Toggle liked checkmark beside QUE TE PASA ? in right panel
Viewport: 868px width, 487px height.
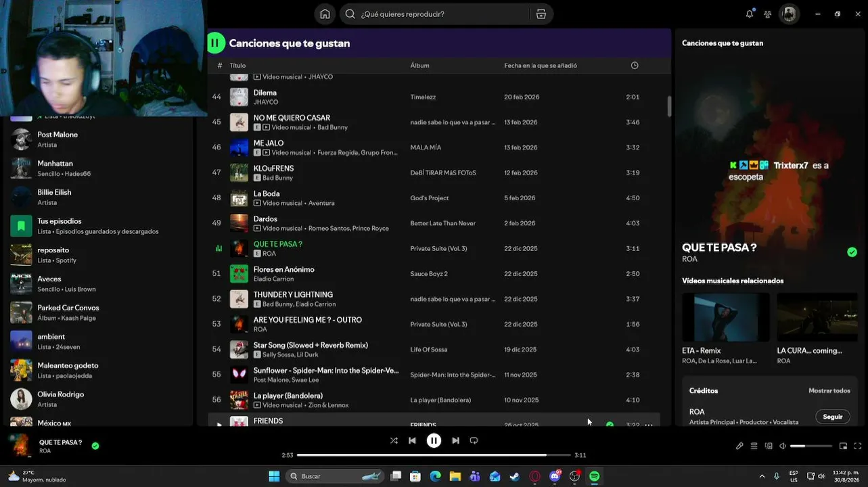coord(852,252)
